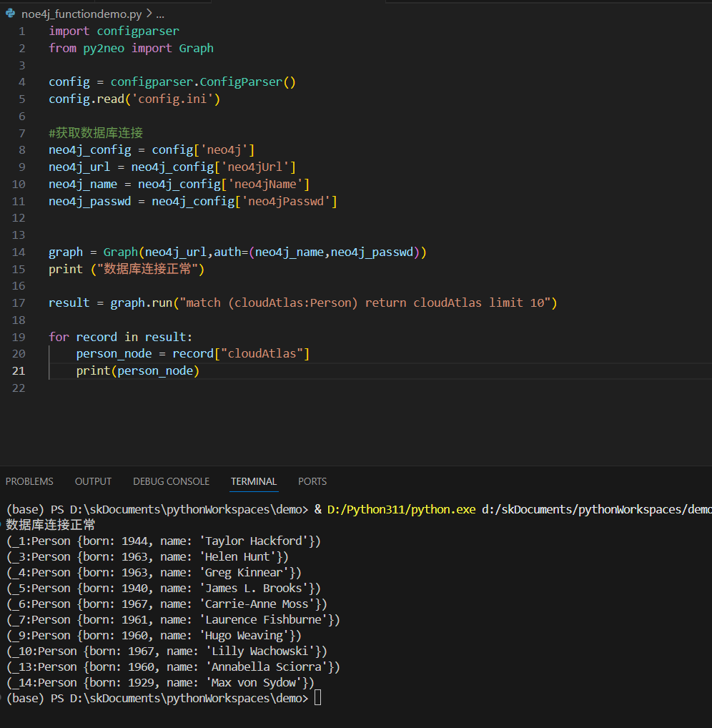Image resolution: width=712 pixels, height=728 pixels.
Task: Click the comment #获取数据库连接
Action: [96, 133]
